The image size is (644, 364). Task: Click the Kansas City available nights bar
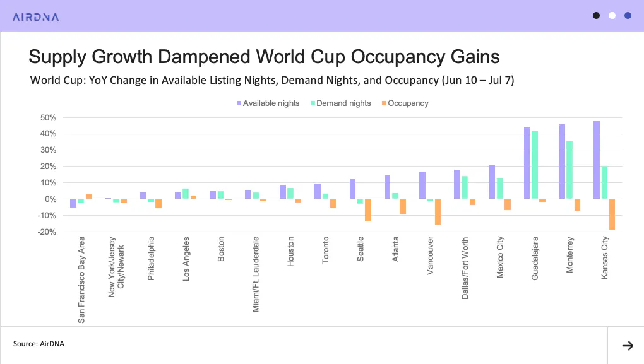[x=597, y=160]
